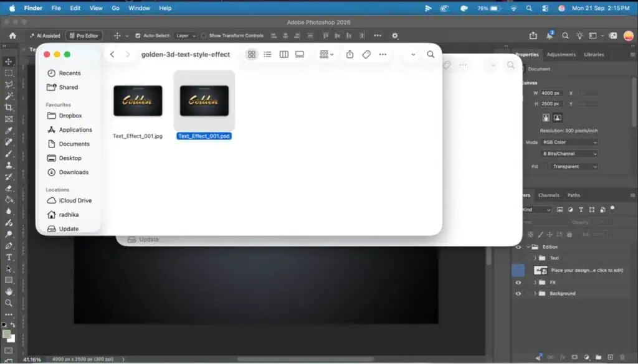Select the Eraser tool
The width and height of the screenshot is (638, 364).
tap(9, 188)
